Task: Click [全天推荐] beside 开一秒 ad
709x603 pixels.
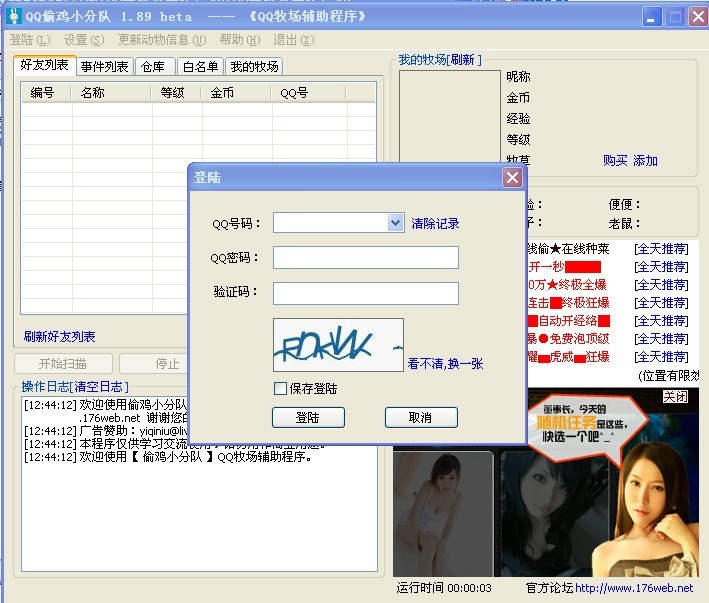Action: point(662,267)
